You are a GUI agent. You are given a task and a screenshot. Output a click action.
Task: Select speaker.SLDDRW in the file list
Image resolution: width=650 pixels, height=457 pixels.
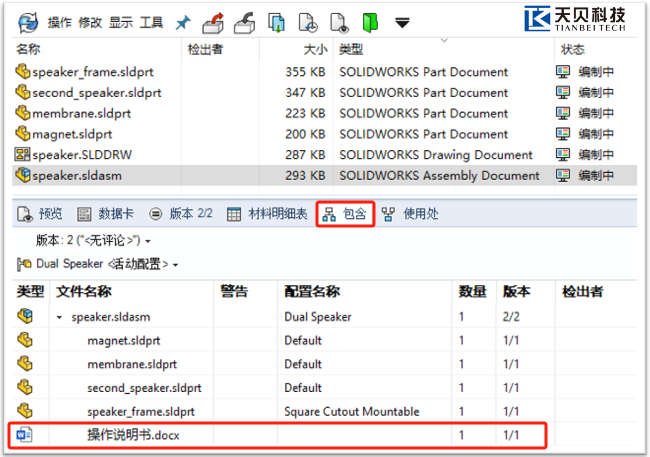(x=81, y=155)
